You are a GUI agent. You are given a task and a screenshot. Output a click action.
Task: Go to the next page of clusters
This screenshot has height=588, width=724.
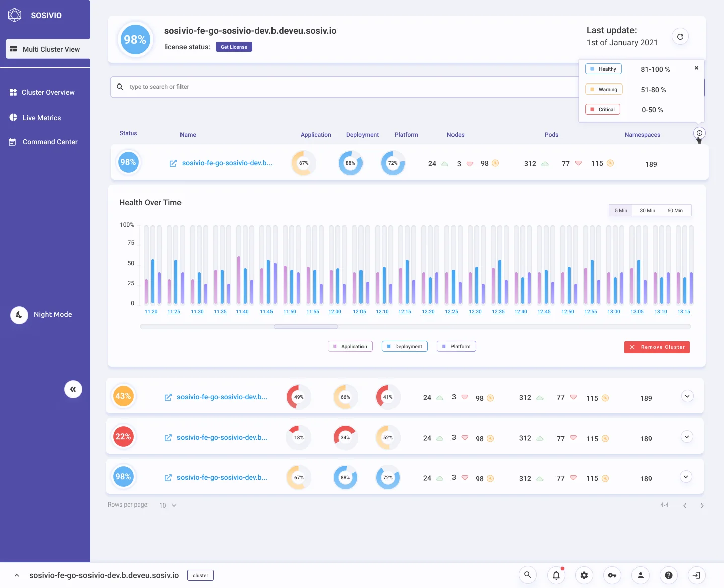[702, 506]
